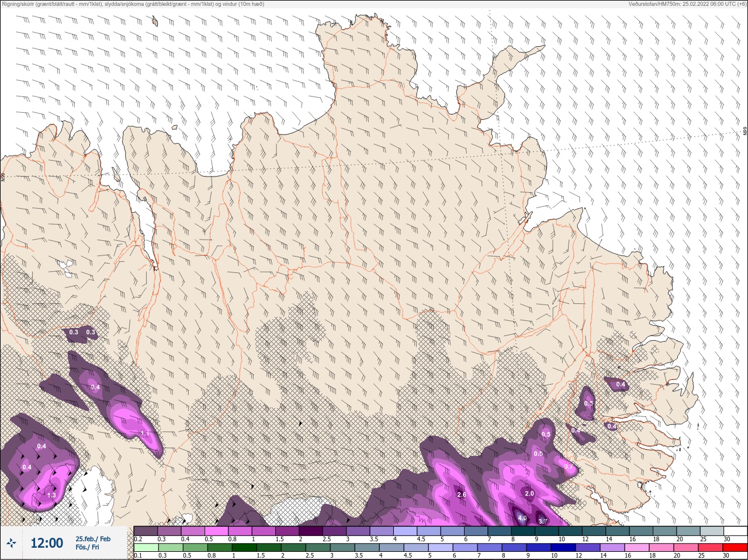Click the '25.feb./ Feb' date text

[x=93, y=539]
